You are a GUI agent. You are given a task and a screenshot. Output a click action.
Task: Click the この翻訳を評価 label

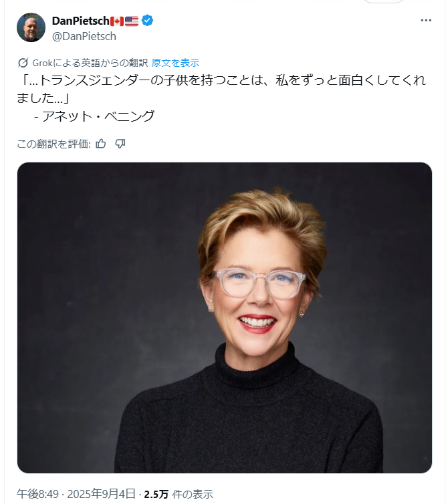pyautogui.click(x=53, y=144)
